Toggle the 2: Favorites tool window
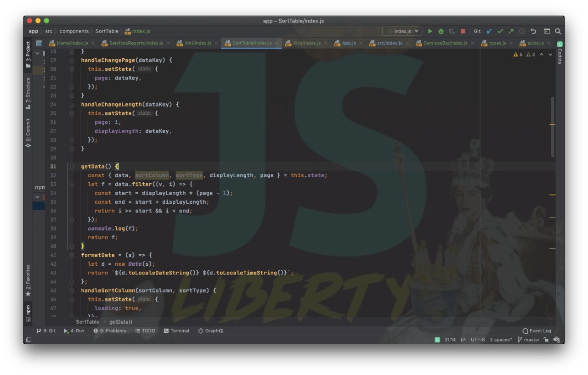Image resolution: width=588 pixels, height=375 pixels. click(x=28, y=280)
